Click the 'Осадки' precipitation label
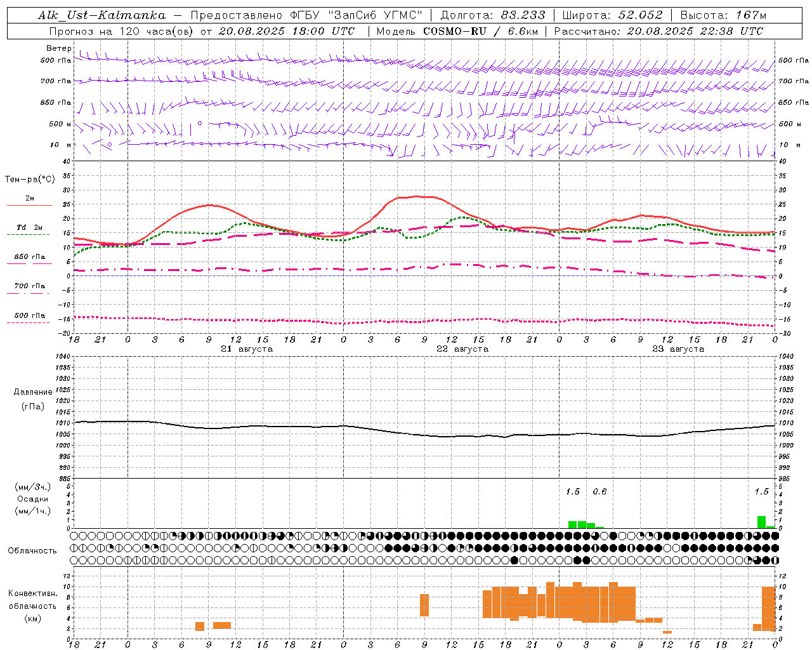The height and width of the screenshot is (650, 812). tap(33, 499)
